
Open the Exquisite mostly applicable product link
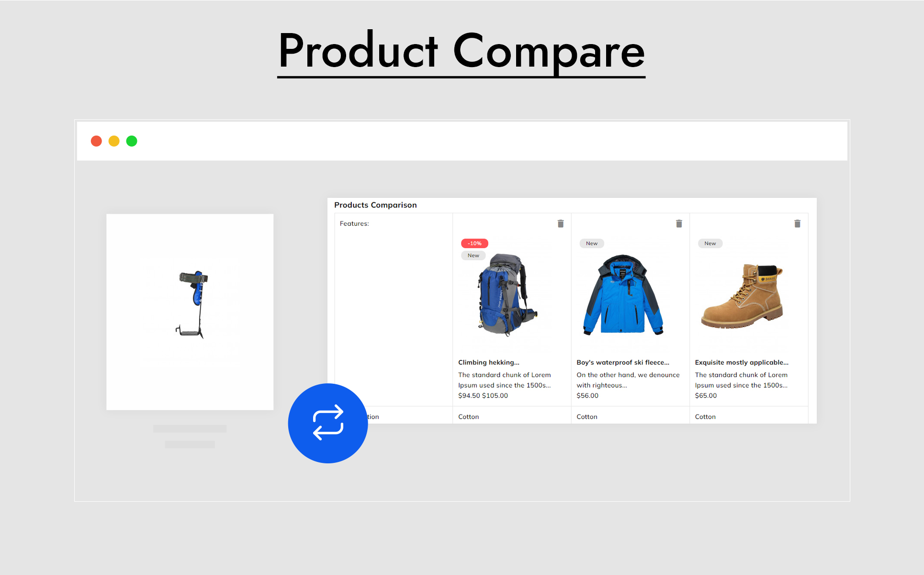click(742, 362)
